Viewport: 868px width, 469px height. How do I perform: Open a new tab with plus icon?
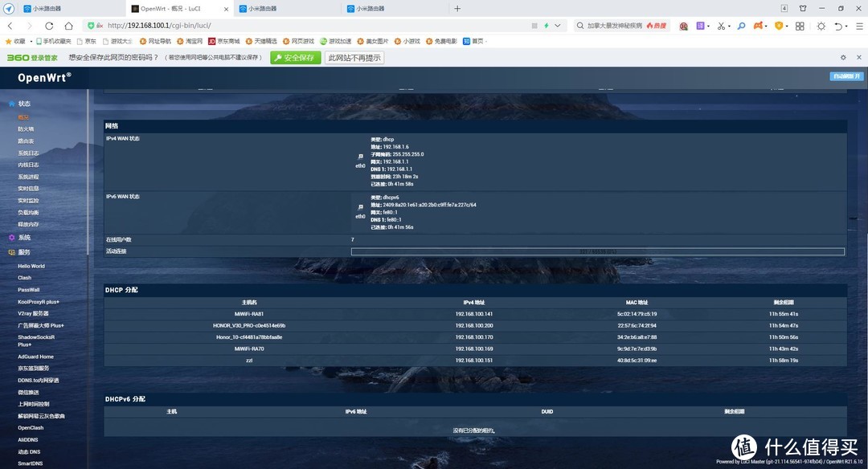click(x=457, y=9)
